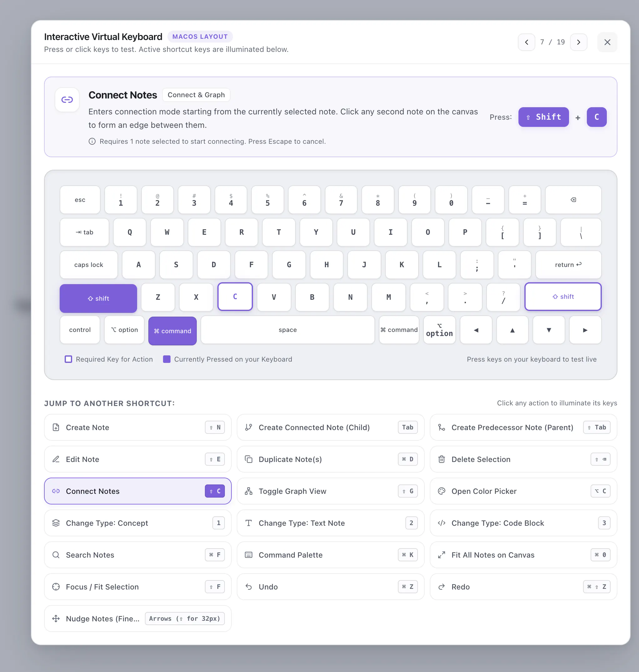The height and width of the screenshot is (672, 639).
Task: Jump to Change Type: Code Block shortcut
Action: pyautogui.click(x=523, y=523)
